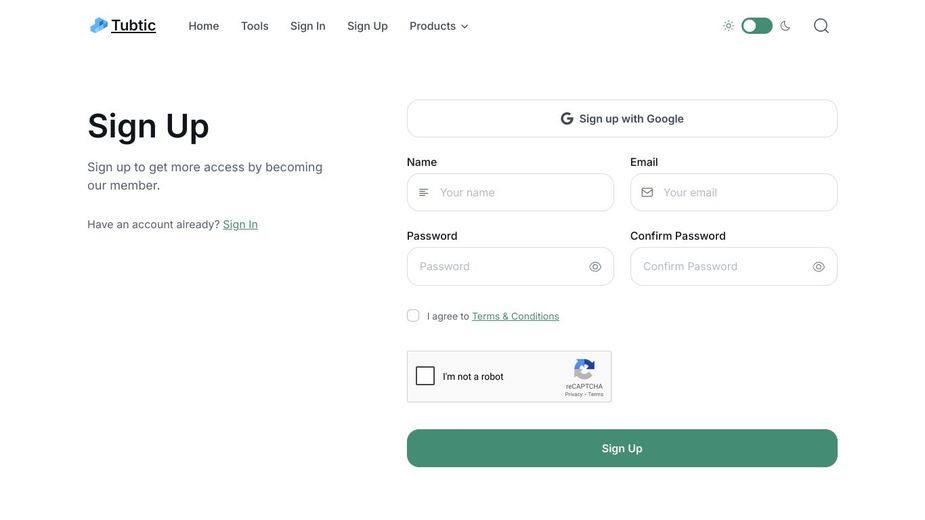Expand the Products dropdown menu
925x520 pixels.
439,26
